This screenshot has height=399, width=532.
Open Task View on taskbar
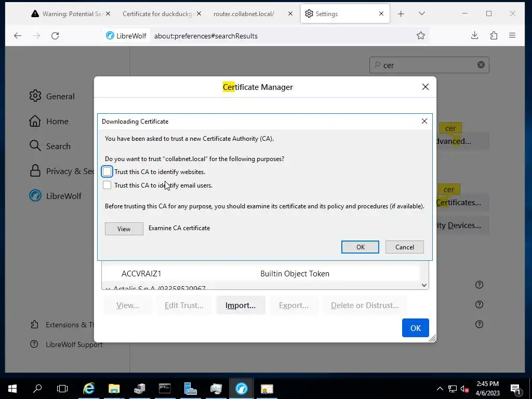tap(62, 389)
